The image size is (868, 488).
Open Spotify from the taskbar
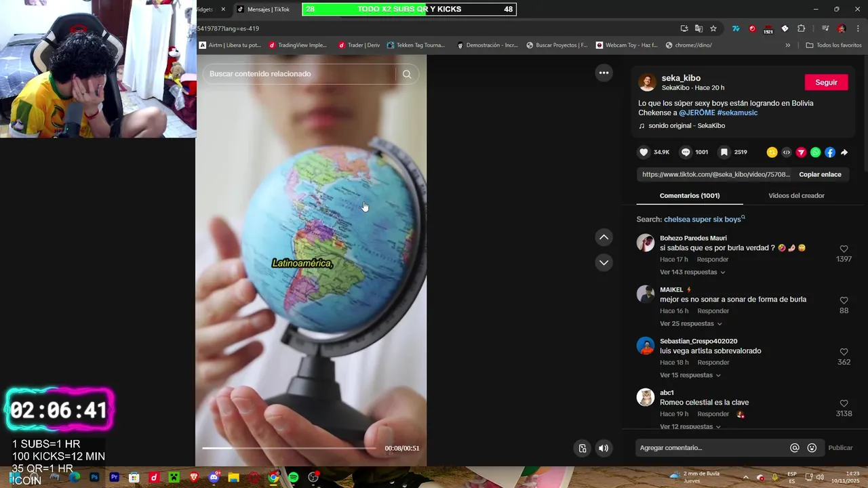[294, 478]
